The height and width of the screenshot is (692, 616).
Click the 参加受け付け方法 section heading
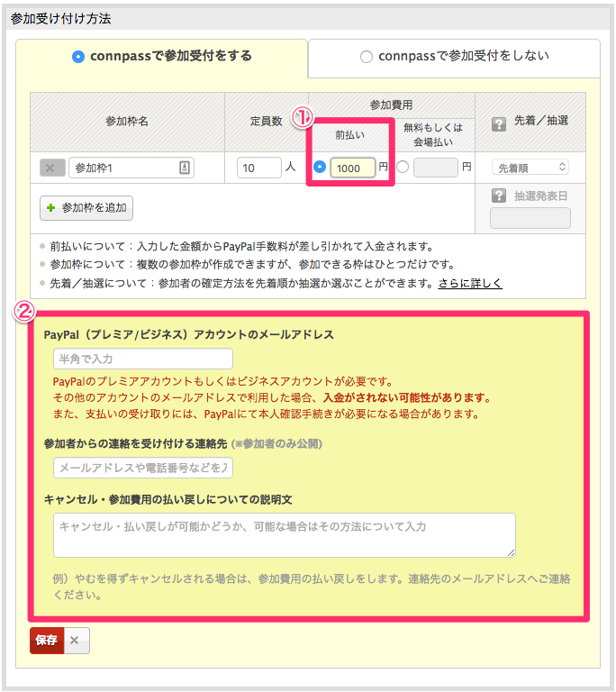[x=61, y=19]
